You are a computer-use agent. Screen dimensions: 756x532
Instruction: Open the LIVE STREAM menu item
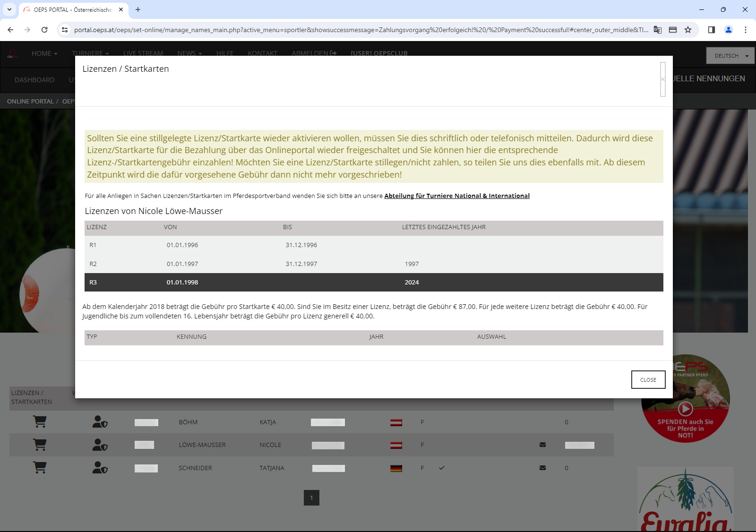[143, 53]
